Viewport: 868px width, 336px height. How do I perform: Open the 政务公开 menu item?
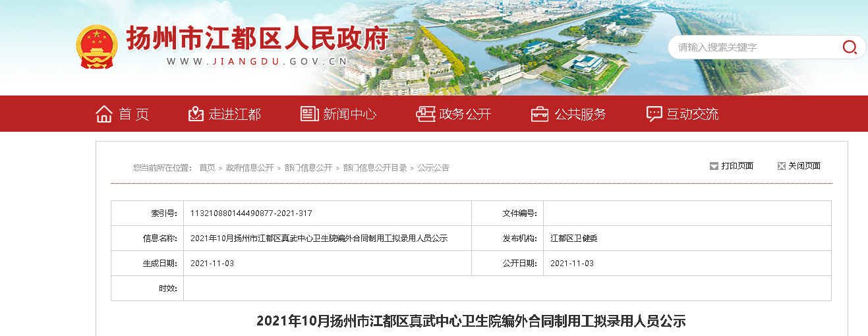click(x=465, y=114)
